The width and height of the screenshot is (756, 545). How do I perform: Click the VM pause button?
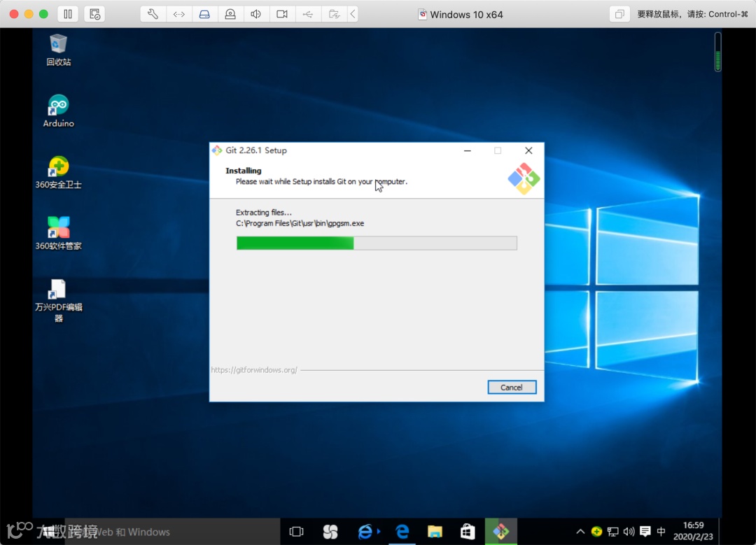[67, 14]
